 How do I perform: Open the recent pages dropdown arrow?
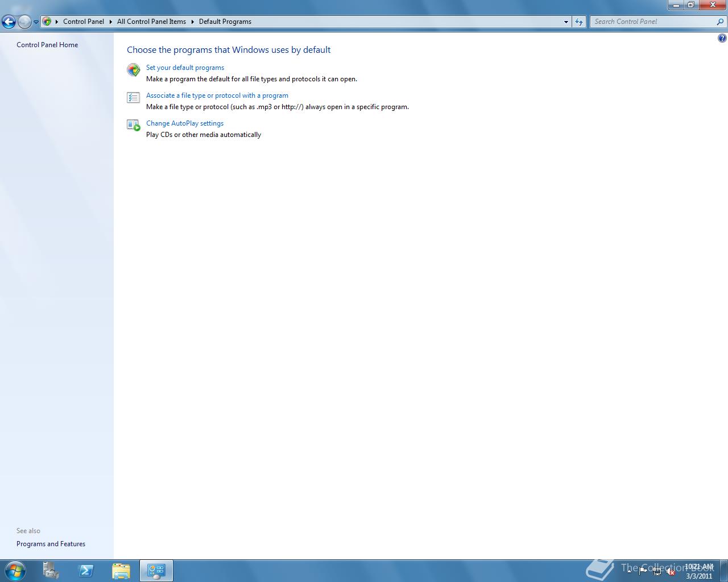[36, 22]
